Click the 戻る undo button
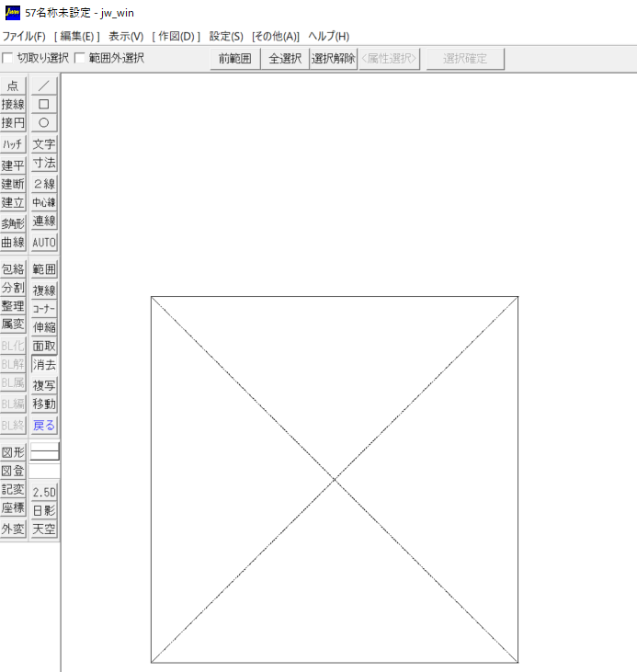The width and height of the screenshot is (637, 672). pyautogui.click(x=44, y=426)
